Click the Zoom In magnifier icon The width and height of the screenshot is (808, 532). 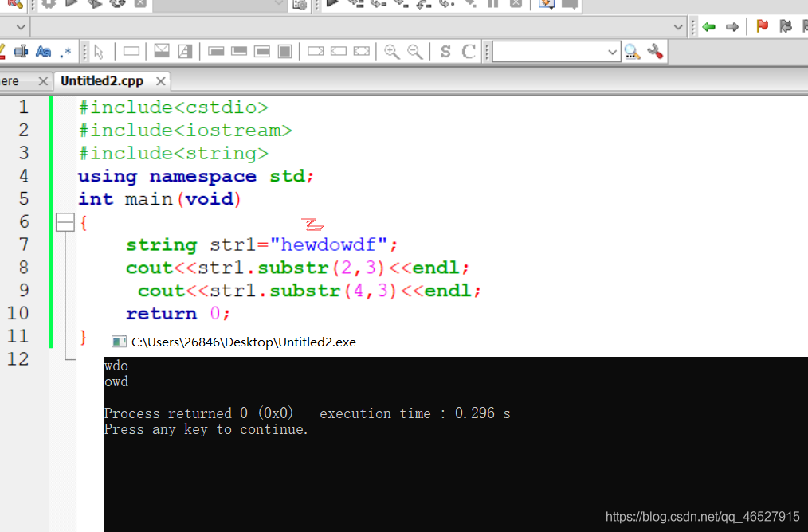392,51
